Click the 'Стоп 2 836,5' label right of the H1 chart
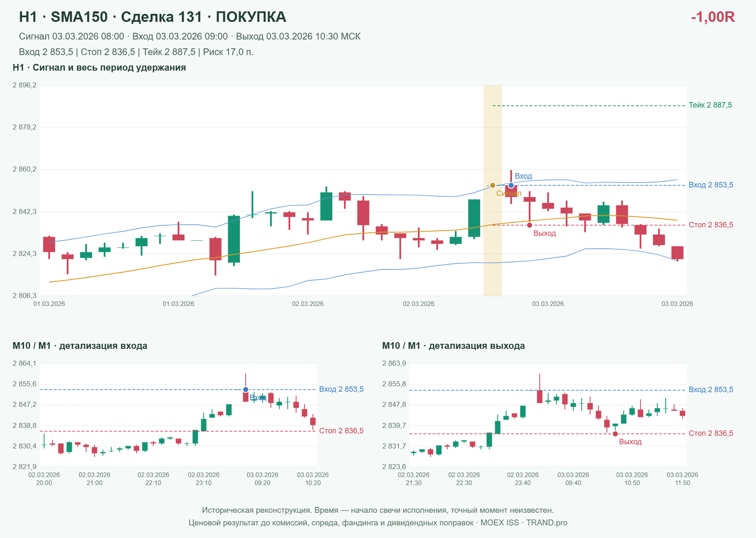Screen dimensions: 756x538 (x=711, y=225)
